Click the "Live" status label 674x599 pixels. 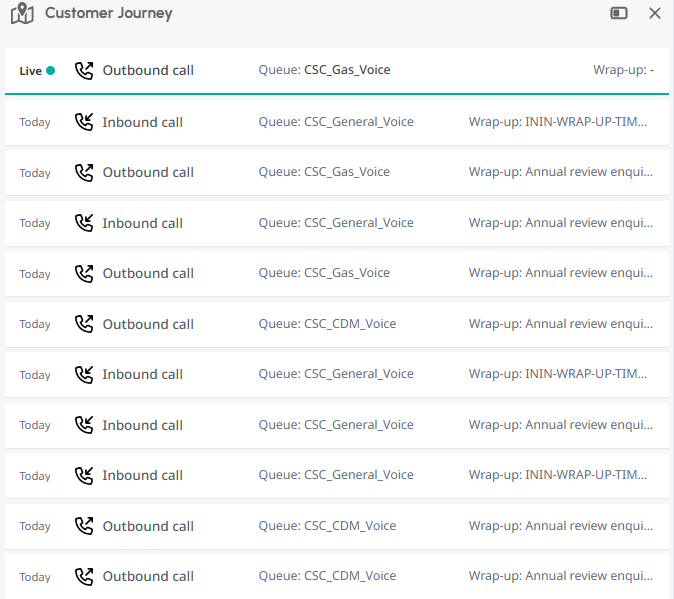point(30,71)
